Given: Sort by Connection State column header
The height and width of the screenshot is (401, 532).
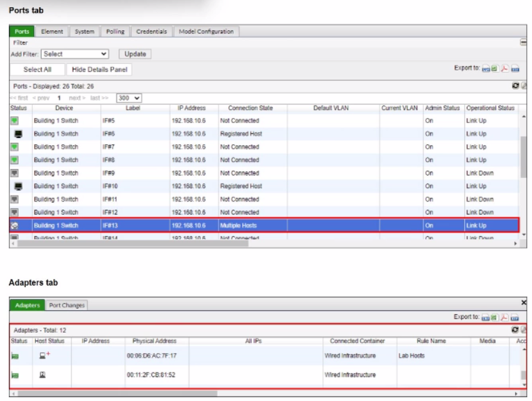Looking at the screenshot, I should [250, 108].
